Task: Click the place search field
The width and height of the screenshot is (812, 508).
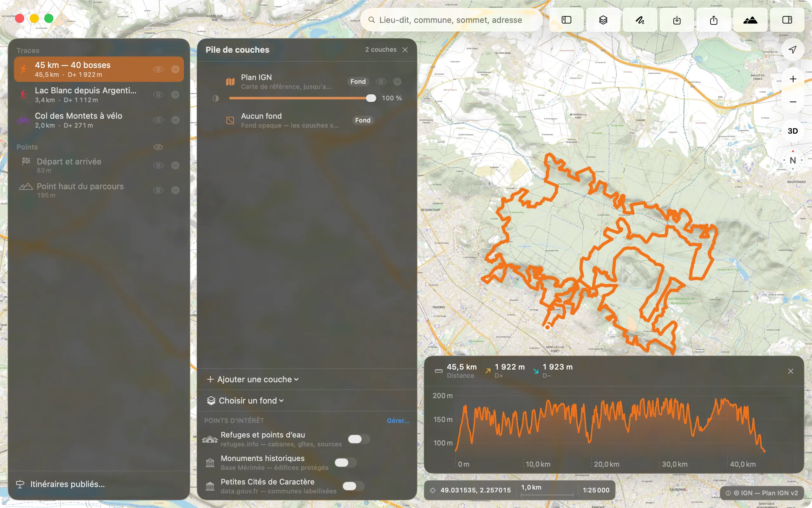Action: (451, 20)
